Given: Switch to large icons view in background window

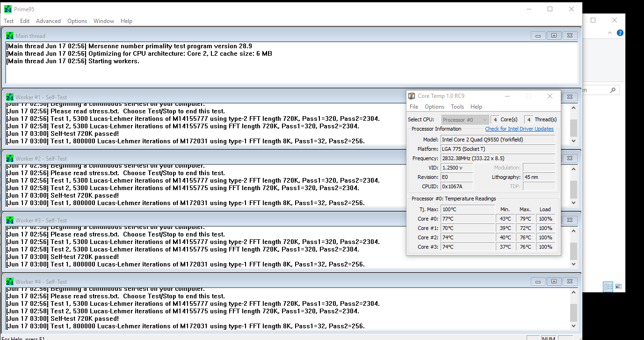Looking at the screenshot, I should tap(618, 287).
